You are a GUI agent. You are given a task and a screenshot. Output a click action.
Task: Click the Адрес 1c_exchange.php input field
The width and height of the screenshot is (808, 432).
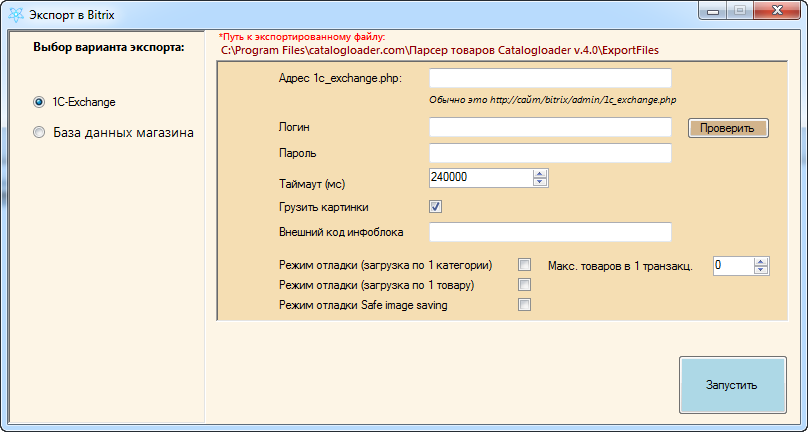pyautogui.click(x=550, y=78)
